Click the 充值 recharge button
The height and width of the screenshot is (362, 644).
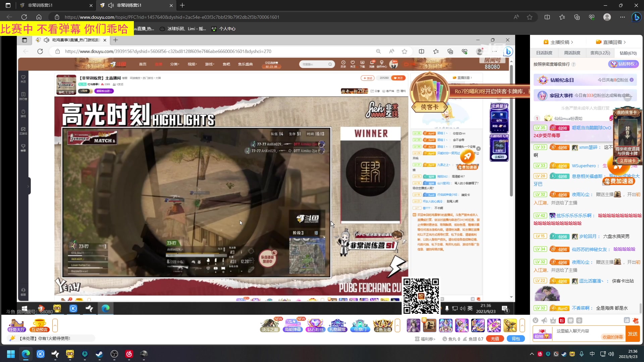tap(495, 339)
